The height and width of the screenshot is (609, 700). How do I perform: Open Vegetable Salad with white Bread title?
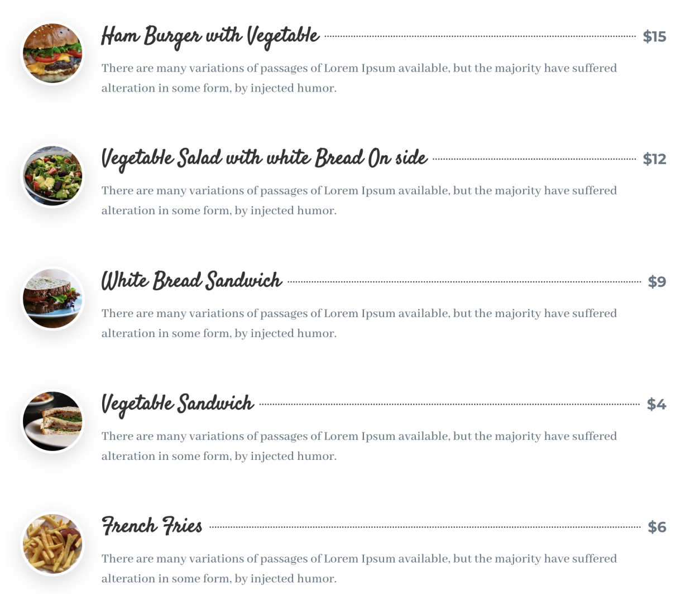[x=264, y=159]
